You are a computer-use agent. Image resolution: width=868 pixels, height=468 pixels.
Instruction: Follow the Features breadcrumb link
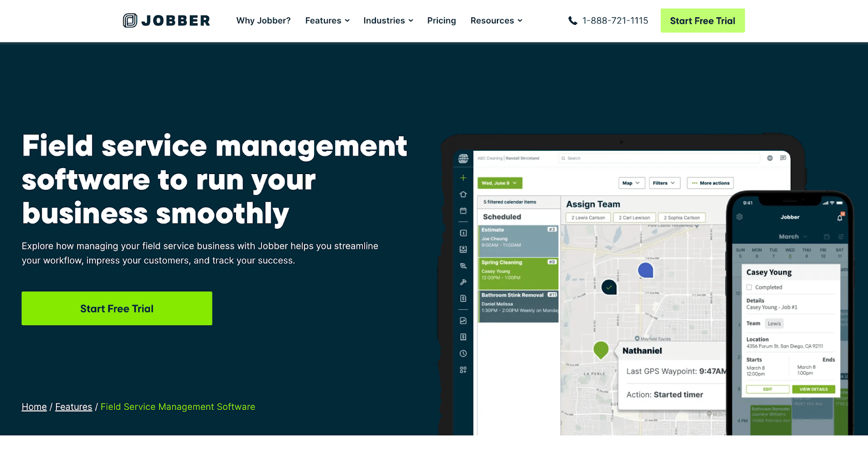[x=74, y=407]
